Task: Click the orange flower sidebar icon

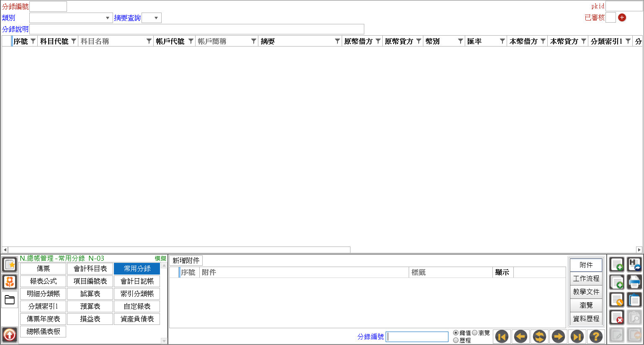Action: click(x=10, y=282)
